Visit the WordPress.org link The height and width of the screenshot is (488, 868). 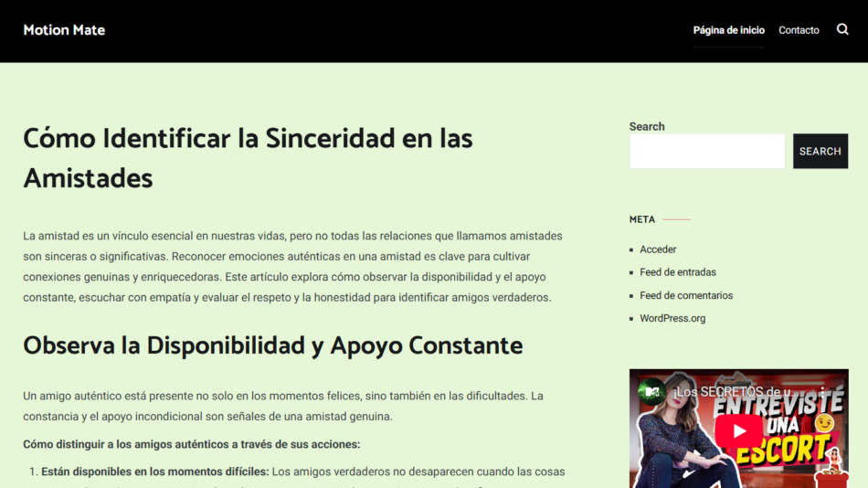tap(672, 318)
